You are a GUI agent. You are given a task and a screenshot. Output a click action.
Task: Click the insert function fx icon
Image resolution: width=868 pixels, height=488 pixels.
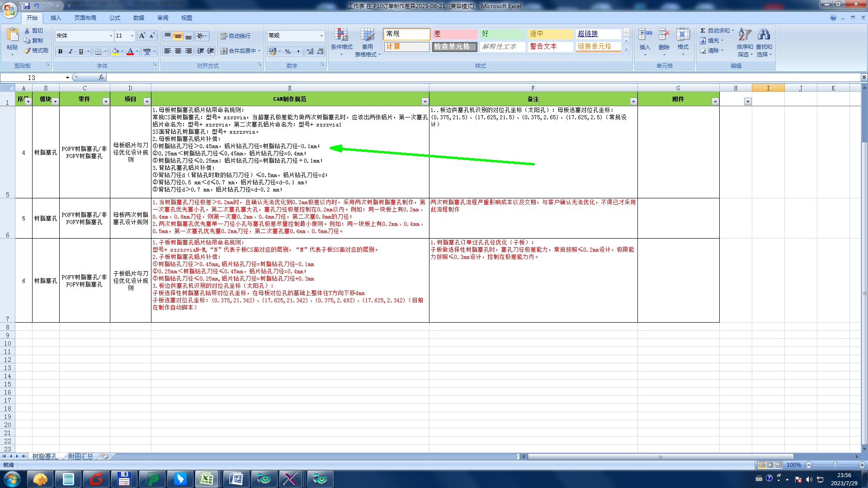pyautogui.click(x=101, y=78)
